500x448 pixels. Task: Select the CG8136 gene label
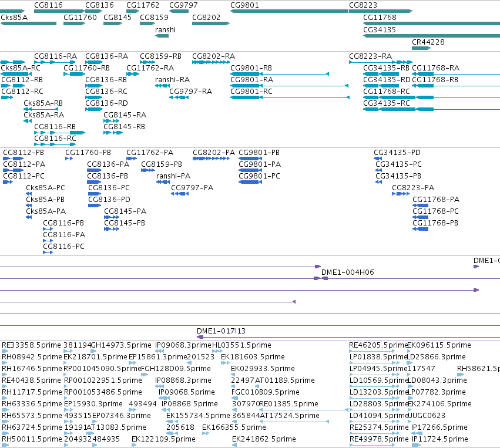click(x=99, y=5)
